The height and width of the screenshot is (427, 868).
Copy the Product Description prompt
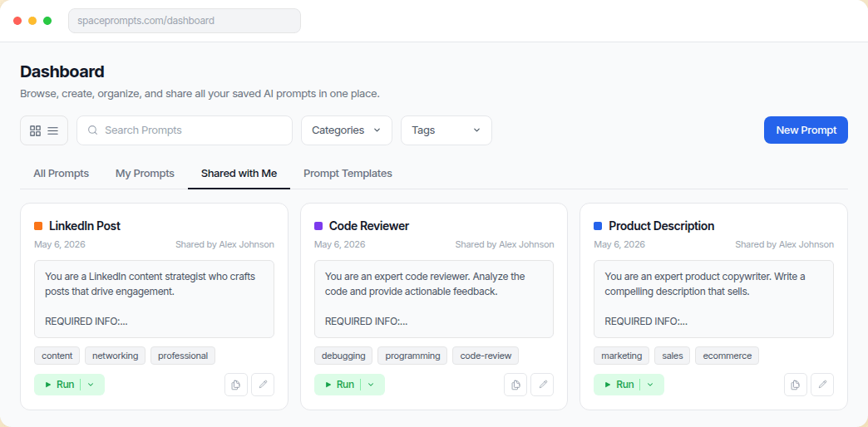click(x=796, y=385)
